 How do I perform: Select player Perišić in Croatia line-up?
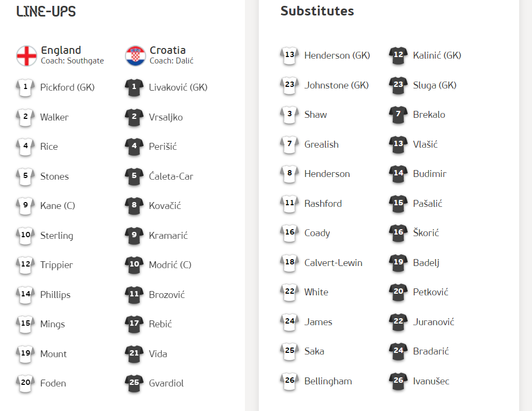163,147
